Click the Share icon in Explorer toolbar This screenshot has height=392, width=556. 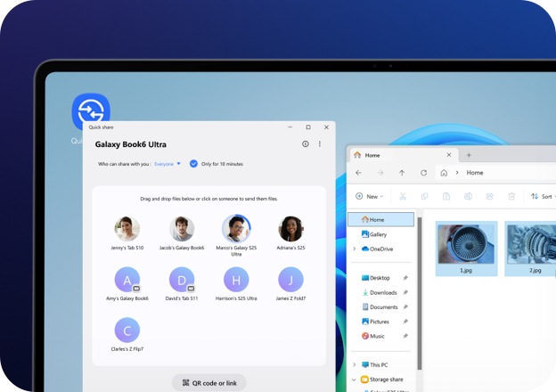(490, 196)
